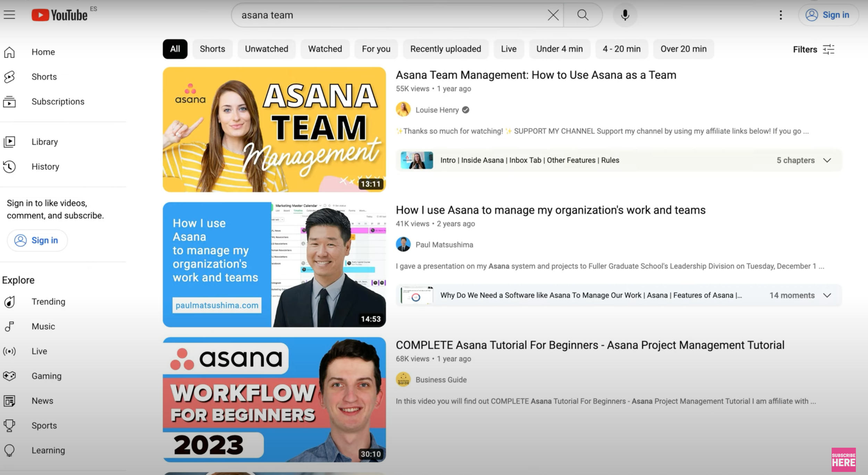Click the sidebar Sign in button
This screenshot has width=868, height=475.
pos(37,240)
